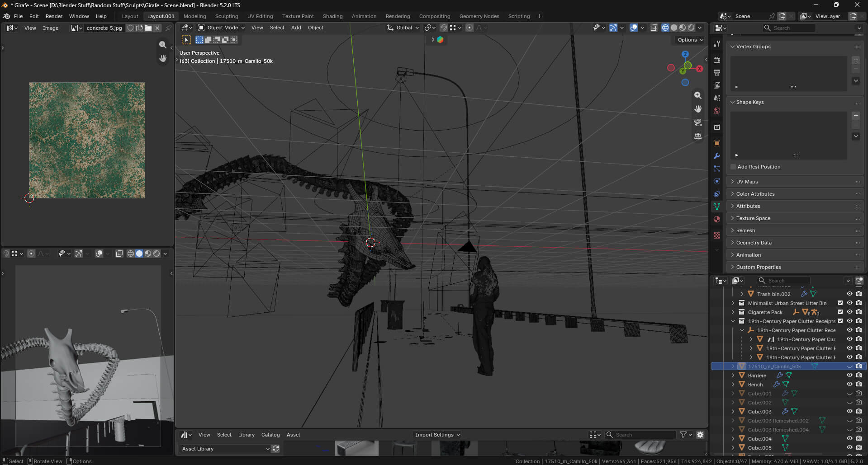Open the Asset Library dropdown
868x465 pixels.
pos(225,449)
